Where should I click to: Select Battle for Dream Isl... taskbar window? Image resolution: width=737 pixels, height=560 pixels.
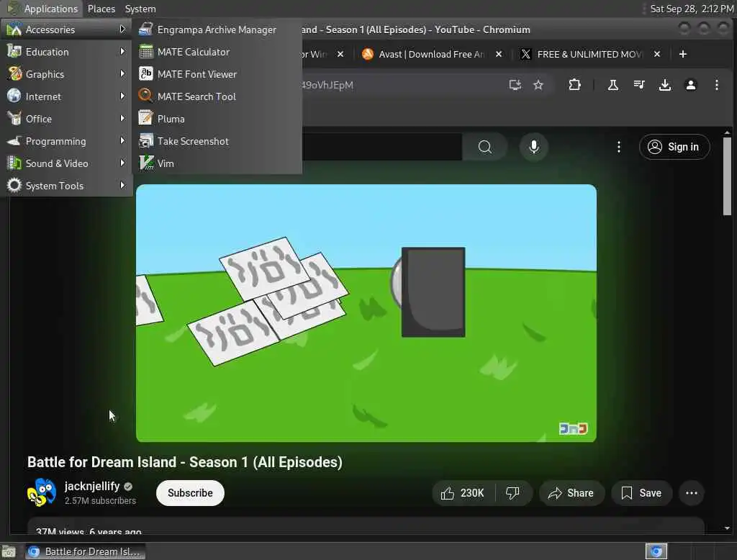[x=85, y=551]
